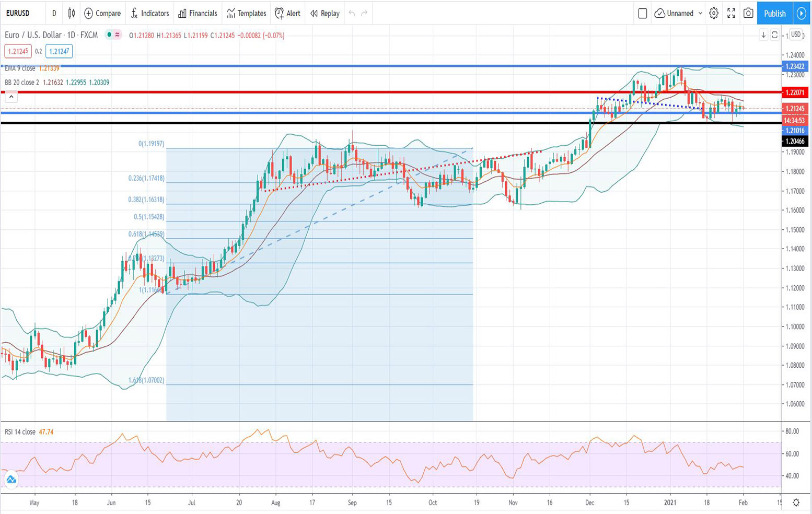Toggle the select layout square box
Screen dimensions: 812x514
tap(643, 14)
